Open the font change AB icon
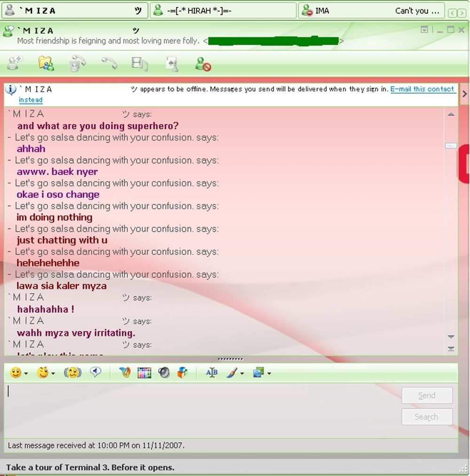Viewport: 470px width, 476px height. [211, 373]
